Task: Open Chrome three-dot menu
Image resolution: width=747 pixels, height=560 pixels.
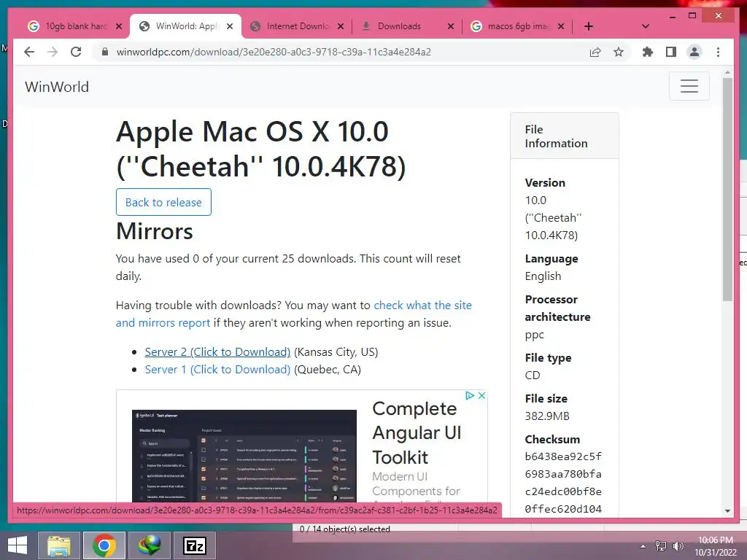Action: click(718, 52)
